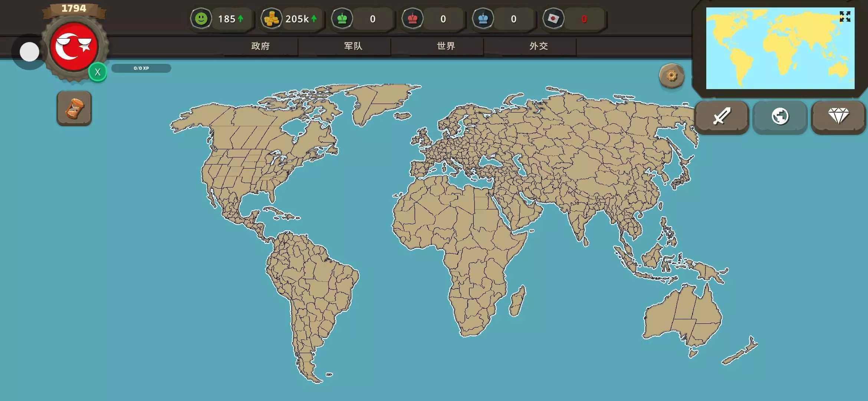Viewport: 868px width, 401px height.
Task: Open the 外交 diplomacy tab
Action: tap(539, 46)
